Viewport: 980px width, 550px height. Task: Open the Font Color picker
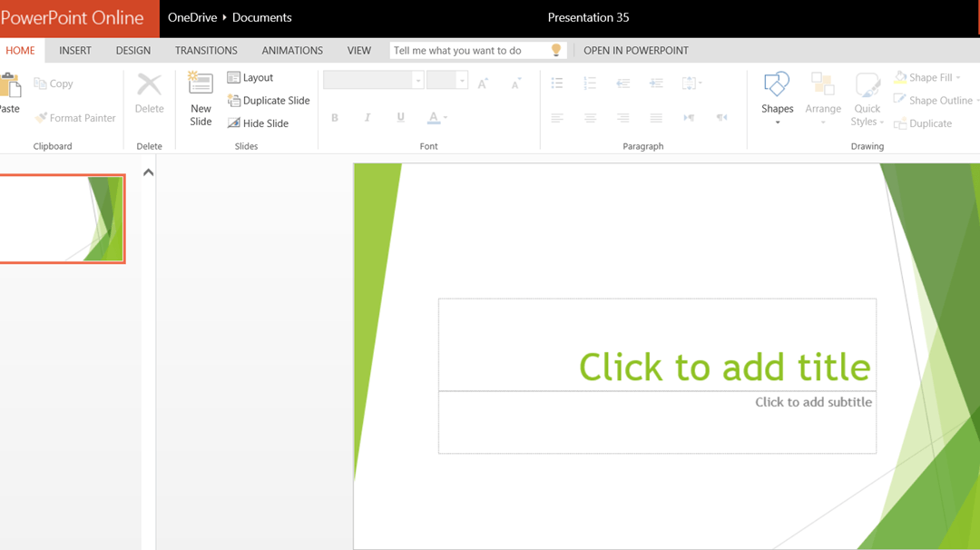pyautogui.click(x=436, y=118)
